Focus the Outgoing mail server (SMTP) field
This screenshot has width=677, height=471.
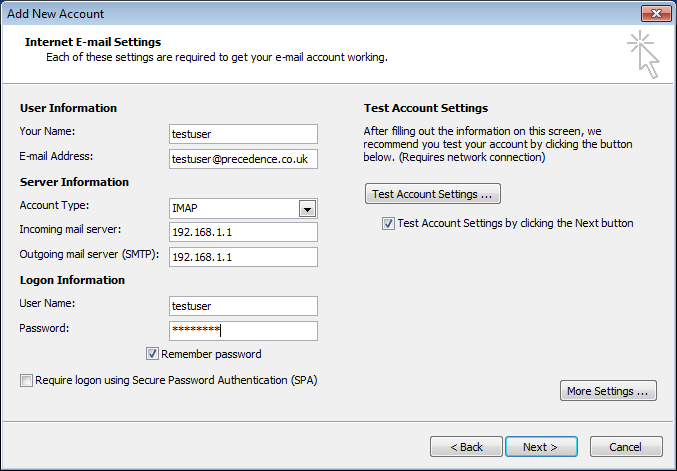click(x=243, y=257)
